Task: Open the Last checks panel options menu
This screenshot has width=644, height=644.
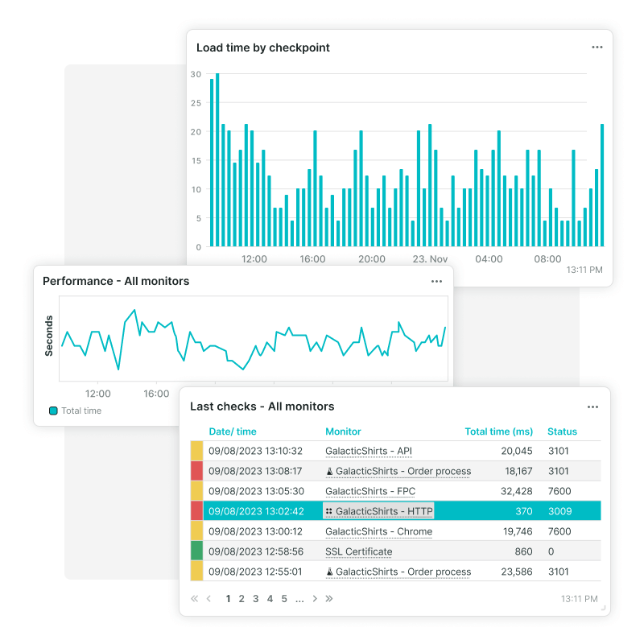Action: [x=593, y=407]
